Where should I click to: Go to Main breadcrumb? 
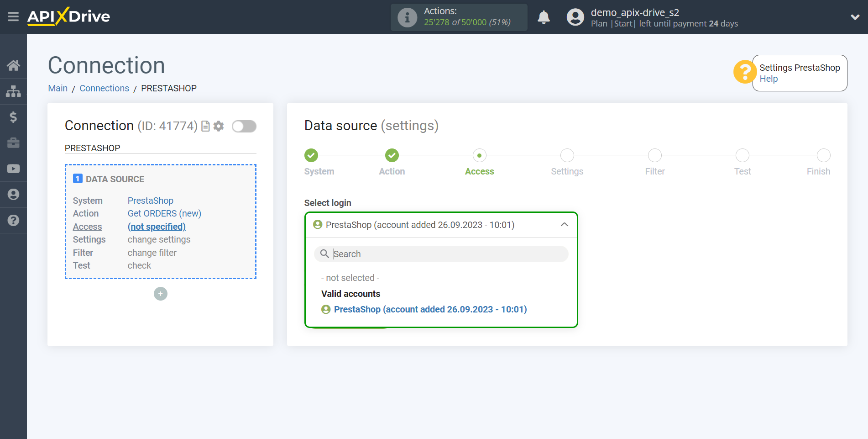point(58,88)
